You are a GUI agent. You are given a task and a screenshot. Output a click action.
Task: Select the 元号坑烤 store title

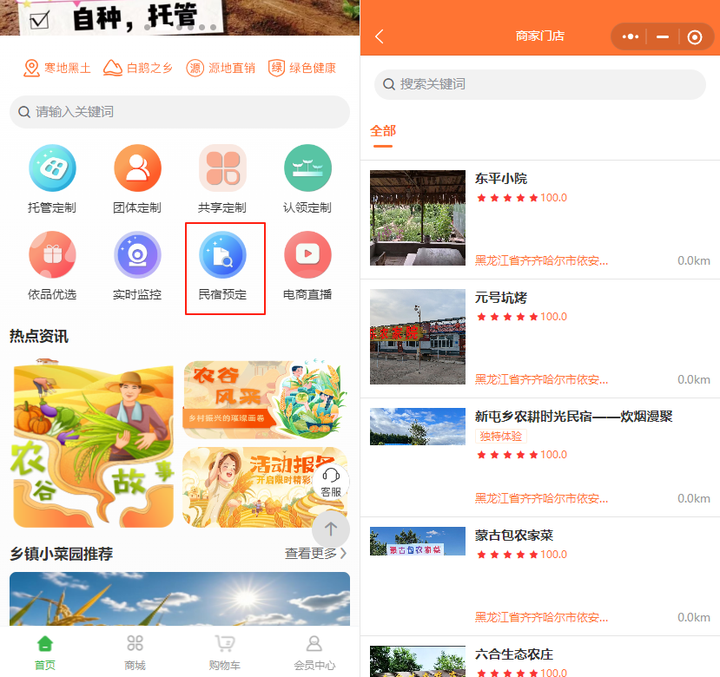(501, 298)
